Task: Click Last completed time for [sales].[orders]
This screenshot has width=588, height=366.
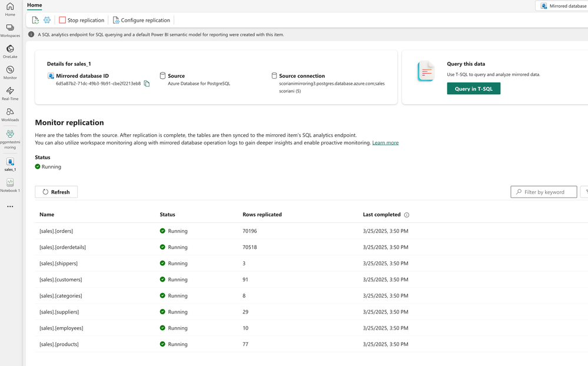Action: click(386, 231)
